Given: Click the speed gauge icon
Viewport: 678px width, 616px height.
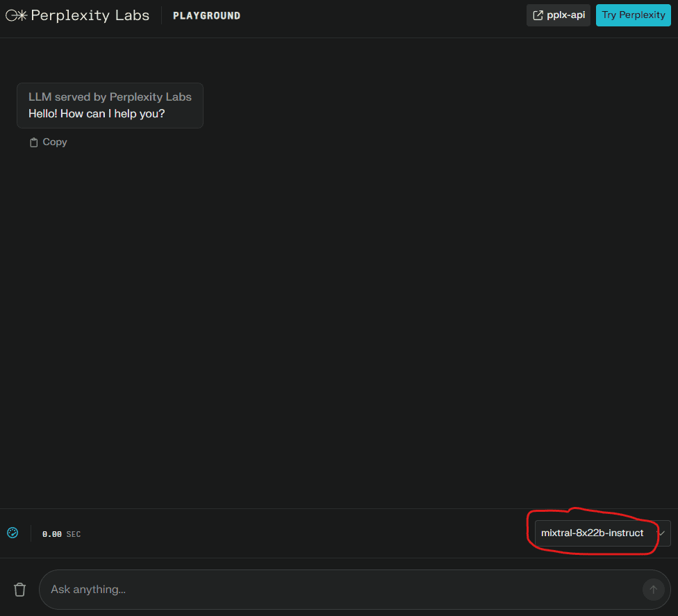Looking at the screenshot, I should pos(13,533).
